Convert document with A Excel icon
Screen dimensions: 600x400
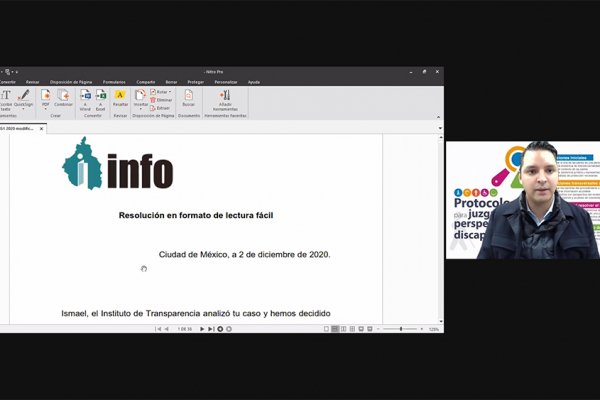(100, 100)
